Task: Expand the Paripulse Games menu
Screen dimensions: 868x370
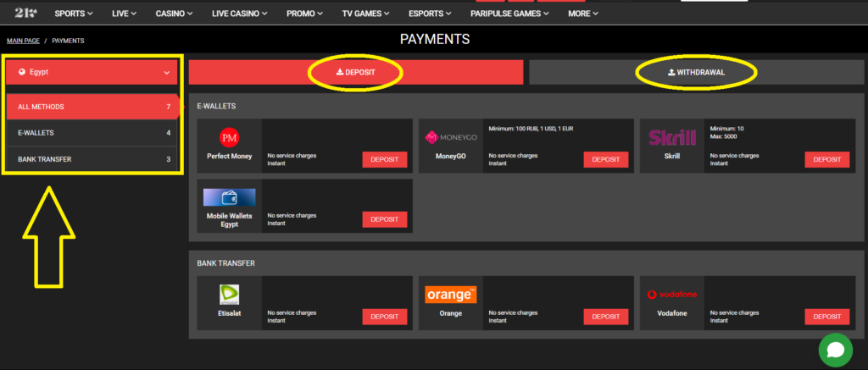Action: point(509,14)
